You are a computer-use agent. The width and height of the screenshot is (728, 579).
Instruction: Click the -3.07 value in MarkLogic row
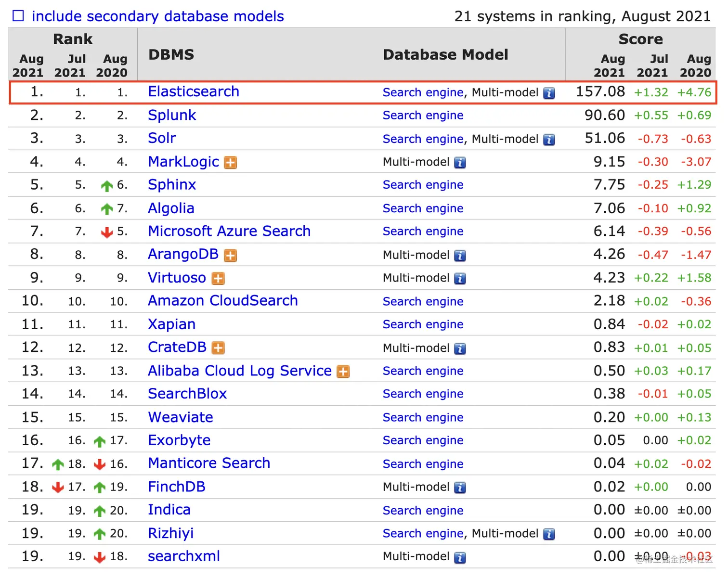click(696, 162)
